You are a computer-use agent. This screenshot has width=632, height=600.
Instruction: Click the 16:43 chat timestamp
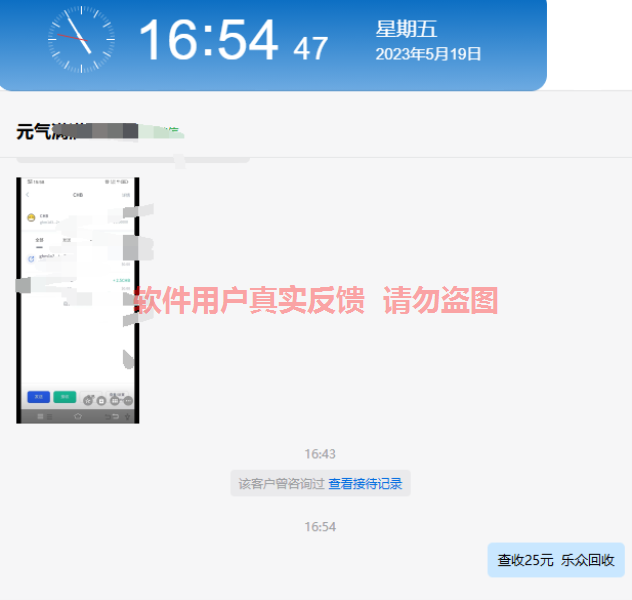pos(320,454)
